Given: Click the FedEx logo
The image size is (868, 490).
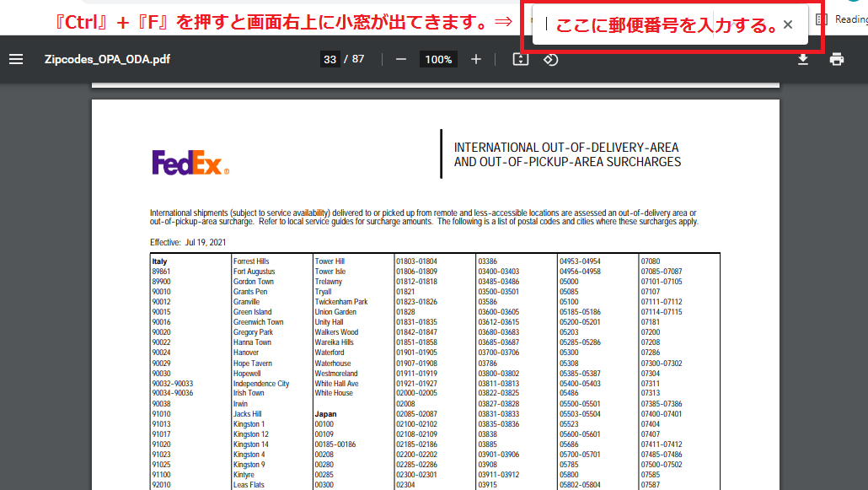Looking at the screenshot, I should pos(190,163).
